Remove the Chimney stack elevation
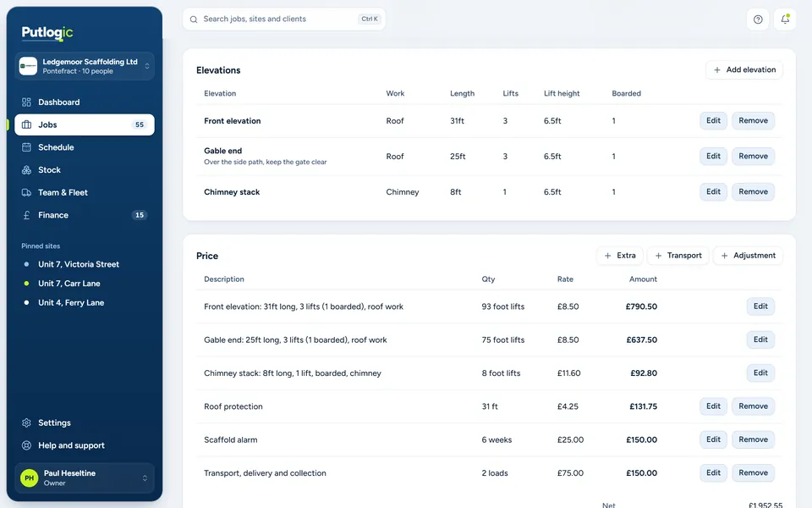Viewport: 812px width, 508px height. (753, 192)
